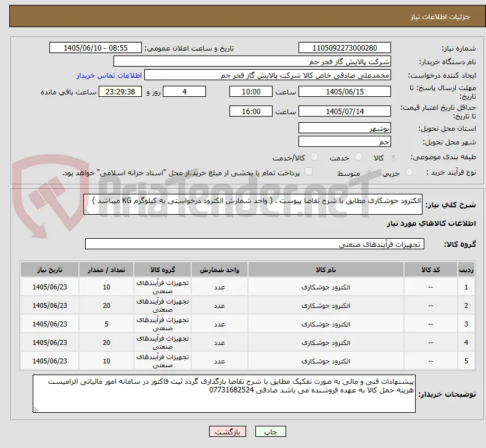
Task: Click الکترود جوشکاری in row 2
Action: coord(326,305)
